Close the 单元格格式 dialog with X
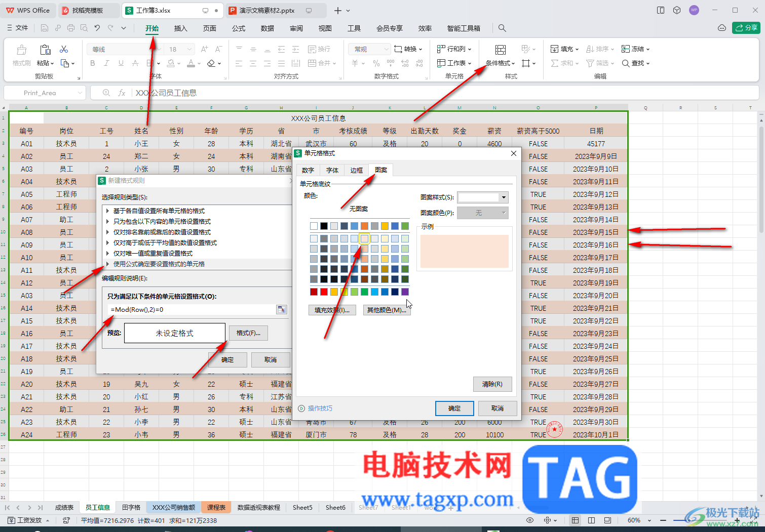This screenshot has height=532, width=765. tap(513, 153)
